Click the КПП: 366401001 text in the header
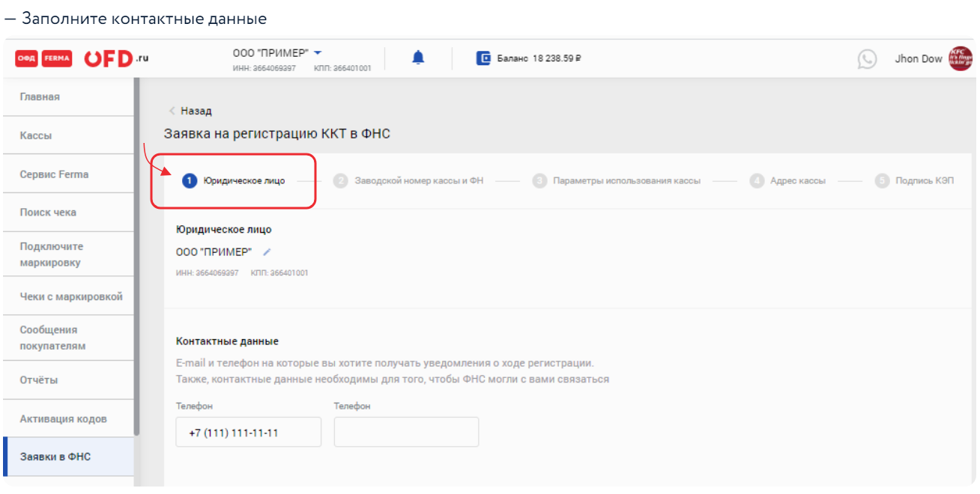The width and height of the screenshot is (980, 494). pyautogui.click(x=342, y=68)
